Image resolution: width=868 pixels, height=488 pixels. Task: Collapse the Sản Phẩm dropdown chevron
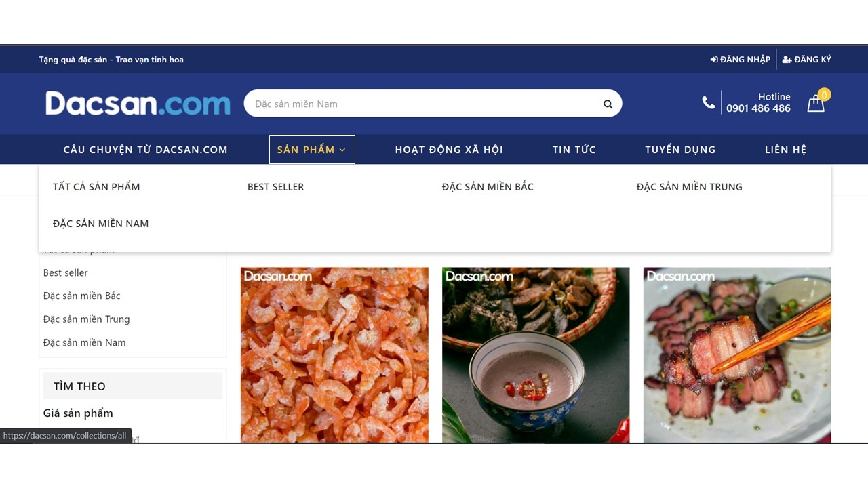click(x=342, y=150)
